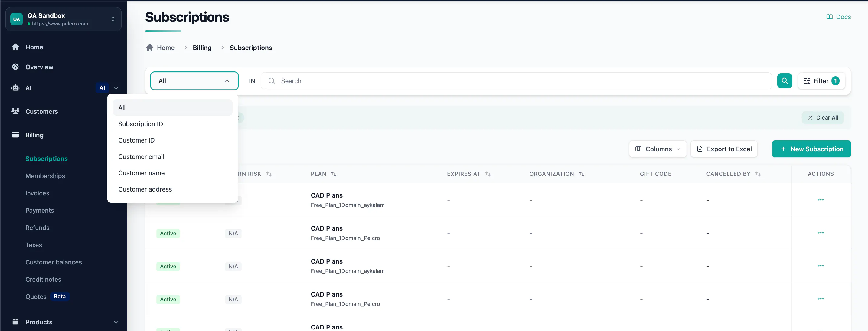
Task: Open Overview from the sidebar
Action: tap(39, 67)
